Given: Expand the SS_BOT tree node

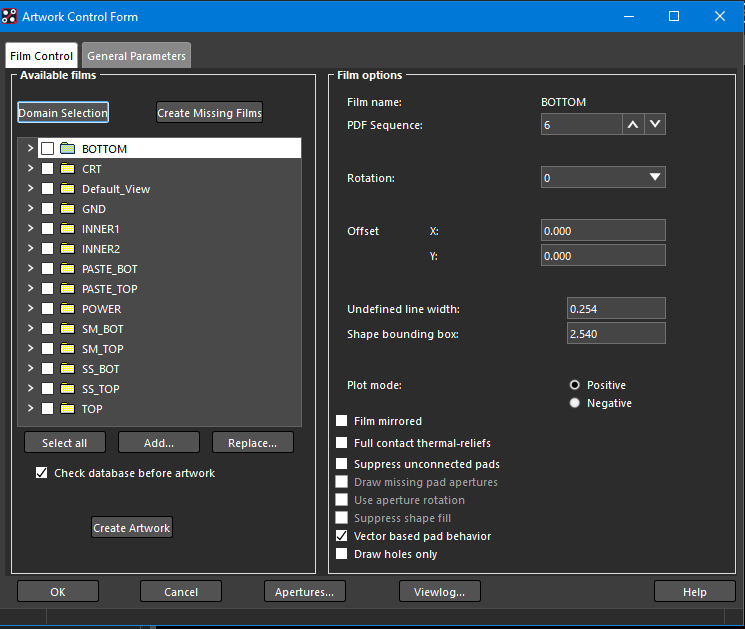Looking at the screenshot, I should tap(30, 368).
